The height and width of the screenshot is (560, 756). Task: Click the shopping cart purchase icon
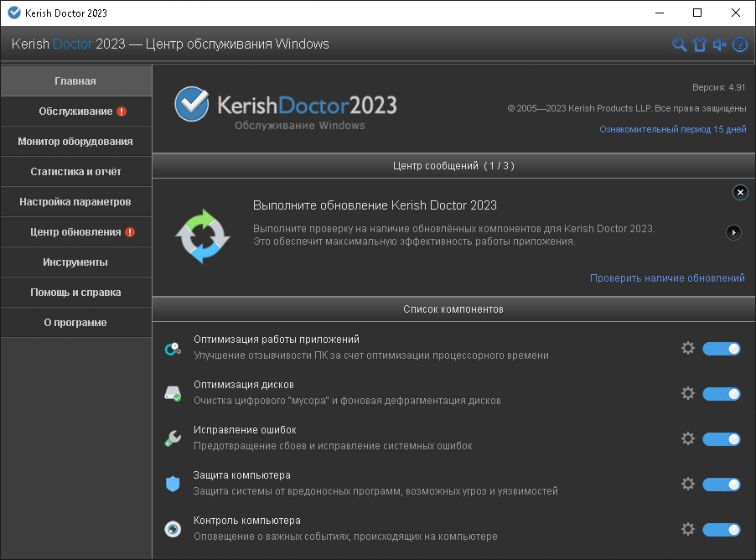point(700,45)
